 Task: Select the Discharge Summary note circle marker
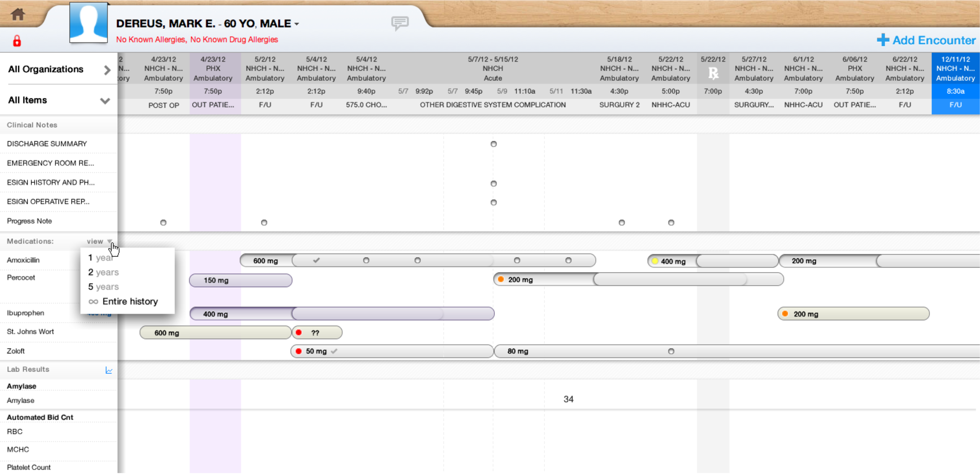(493, 144)
